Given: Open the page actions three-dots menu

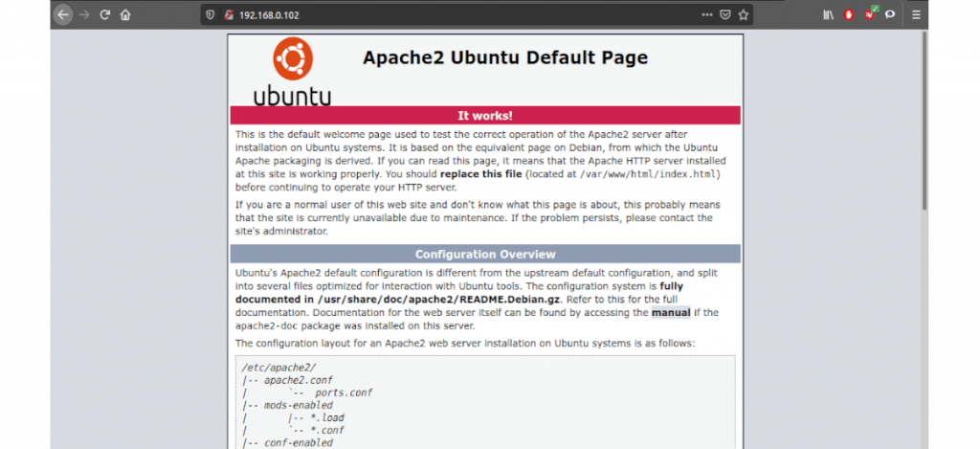Looking at the screenshot, I should 707,14.
